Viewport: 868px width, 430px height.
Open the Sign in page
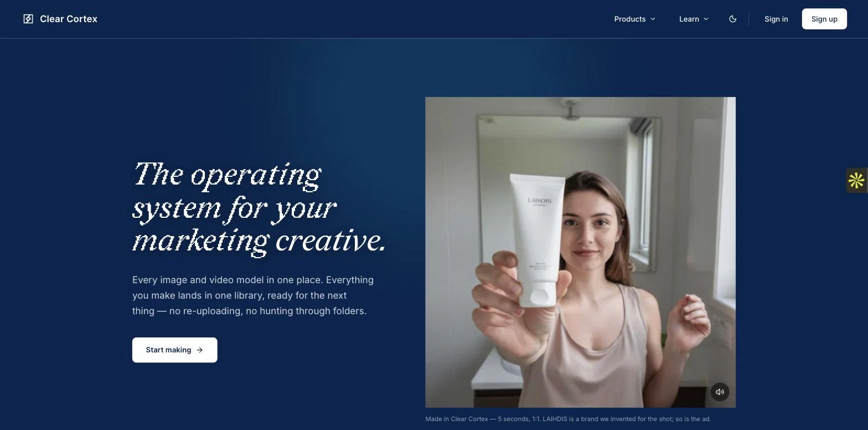tap(776, 19)
